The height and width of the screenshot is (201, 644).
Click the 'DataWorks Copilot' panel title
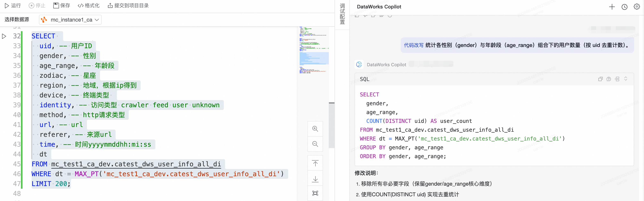coord(379,7)
